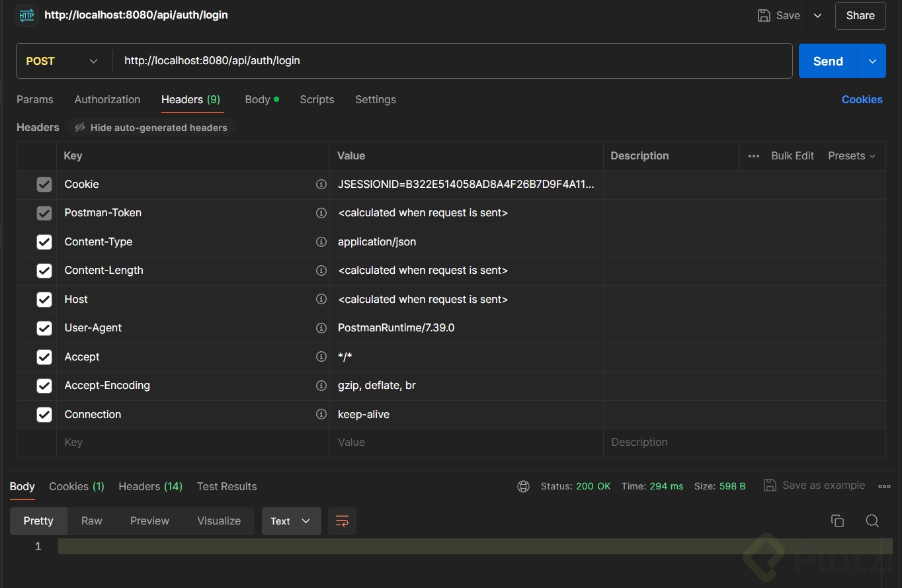Uncheck the Host header

point(44,300)
